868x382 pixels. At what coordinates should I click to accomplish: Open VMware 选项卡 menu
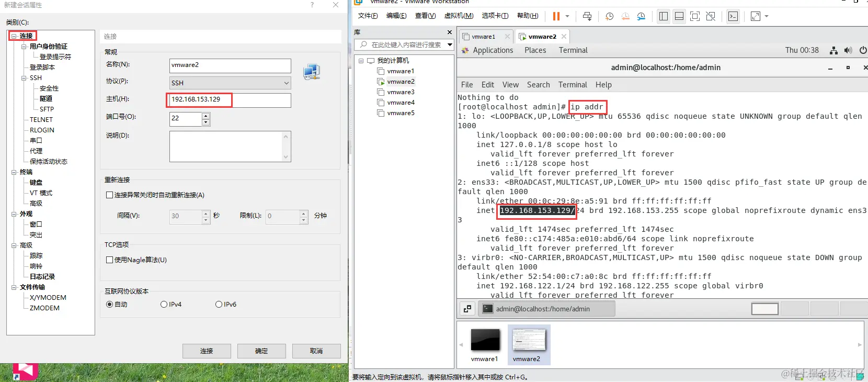495,16
